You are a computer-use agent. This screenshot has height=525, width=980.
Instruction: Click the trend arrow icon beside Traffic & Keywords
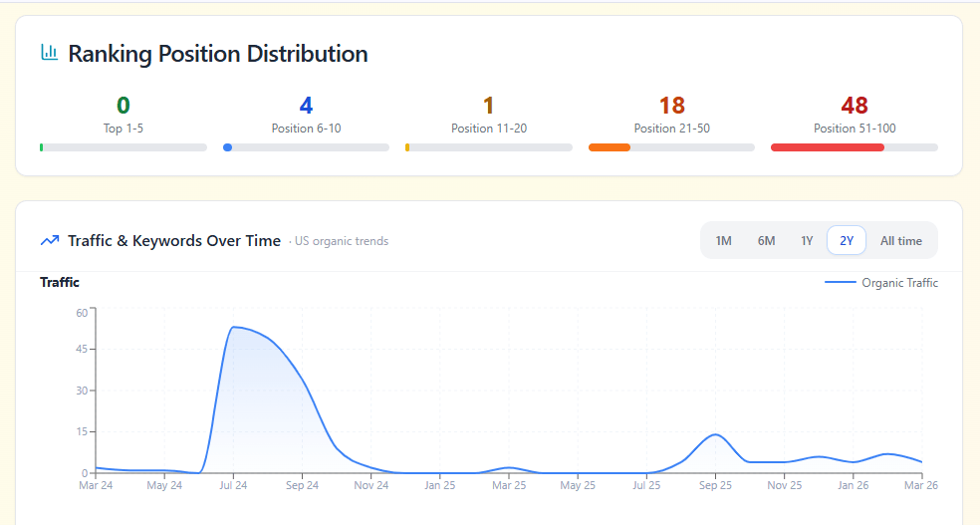pos(50,241)
